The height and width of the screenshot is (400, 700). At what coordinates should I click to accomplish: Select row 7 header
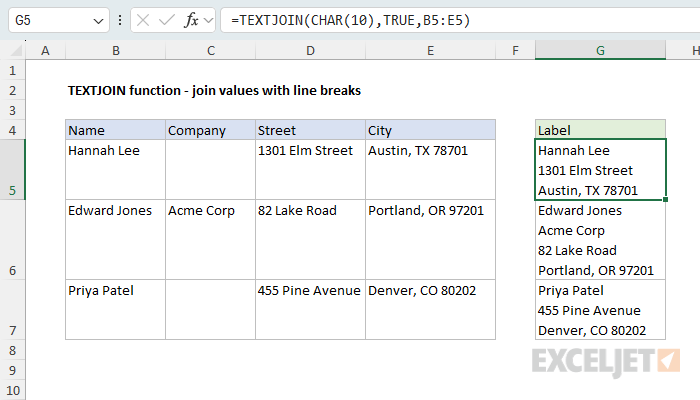tap(12, 310)
